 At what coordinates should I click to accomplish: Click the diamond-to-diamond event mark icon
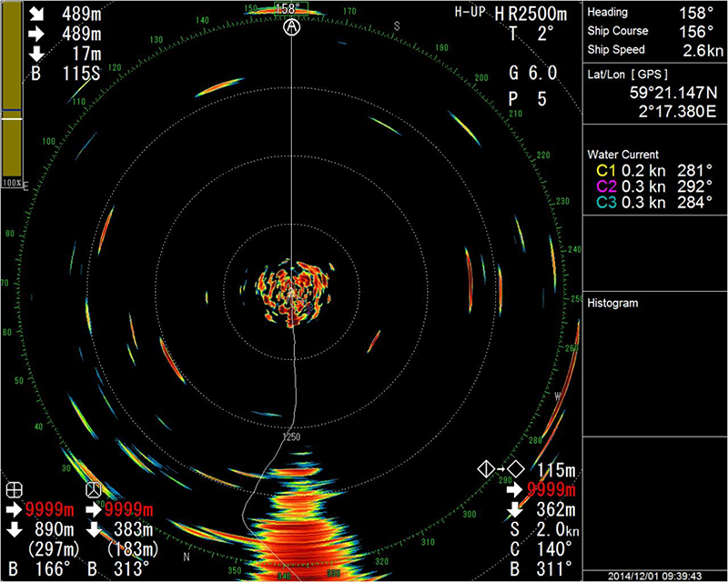coord(500,470)
